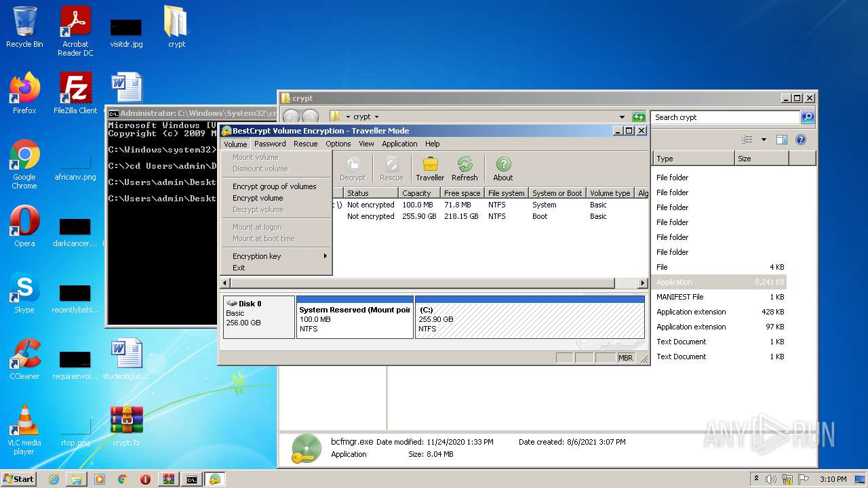Click the Volume menu header
This screenshot has height=488, width=868.
(x=235, y=144)
